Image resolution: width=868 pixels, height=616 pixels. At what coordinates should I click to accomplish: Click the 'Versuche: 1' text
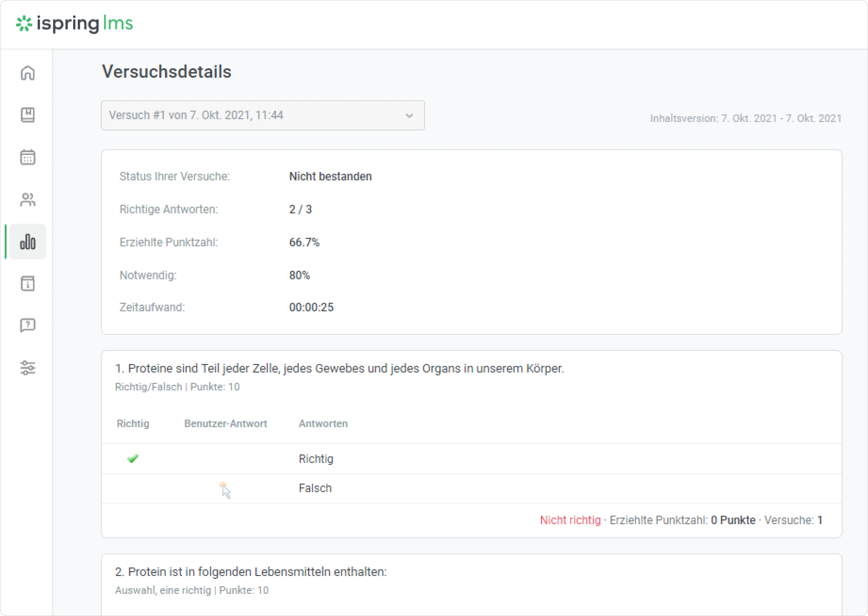click(x=793, y=520)
